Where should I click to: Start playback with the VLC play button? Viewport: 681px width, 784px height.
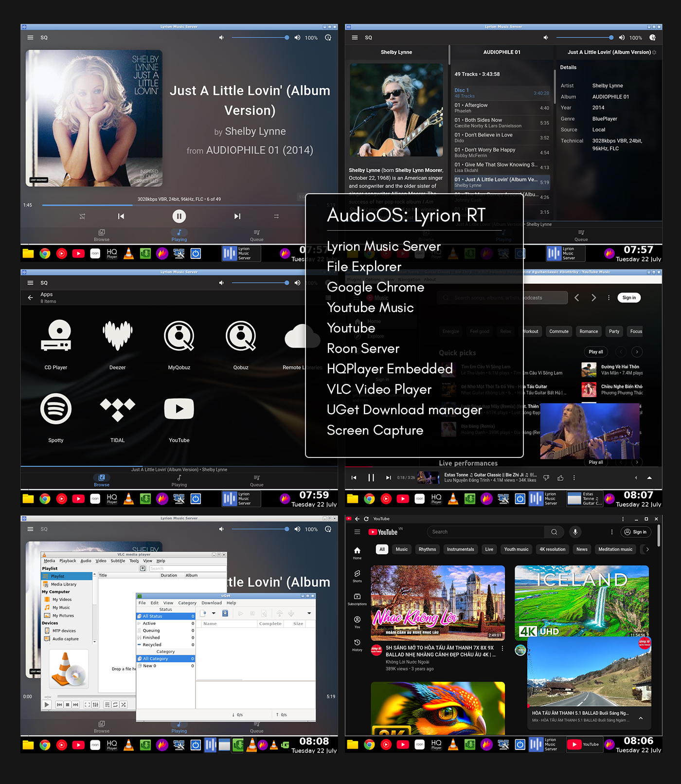click(47, 704)
